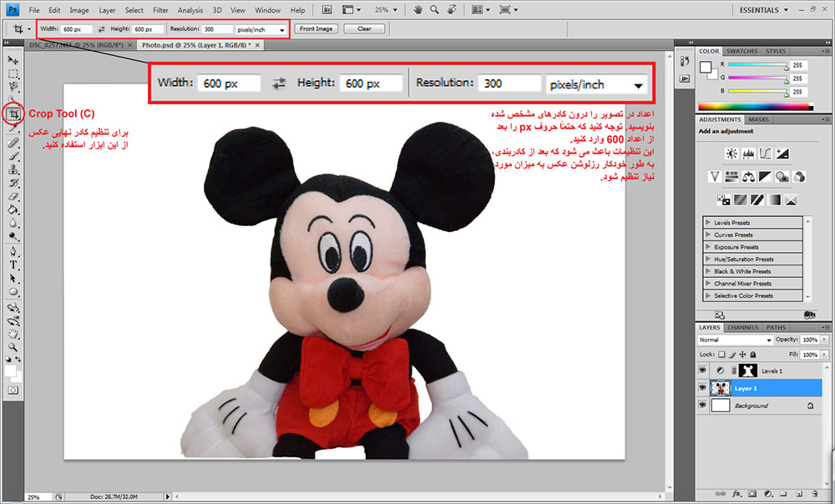The width and height of the screenshot is (835, 504).
Task: Toggle lock position for the layer
Action: coord(743,355)
